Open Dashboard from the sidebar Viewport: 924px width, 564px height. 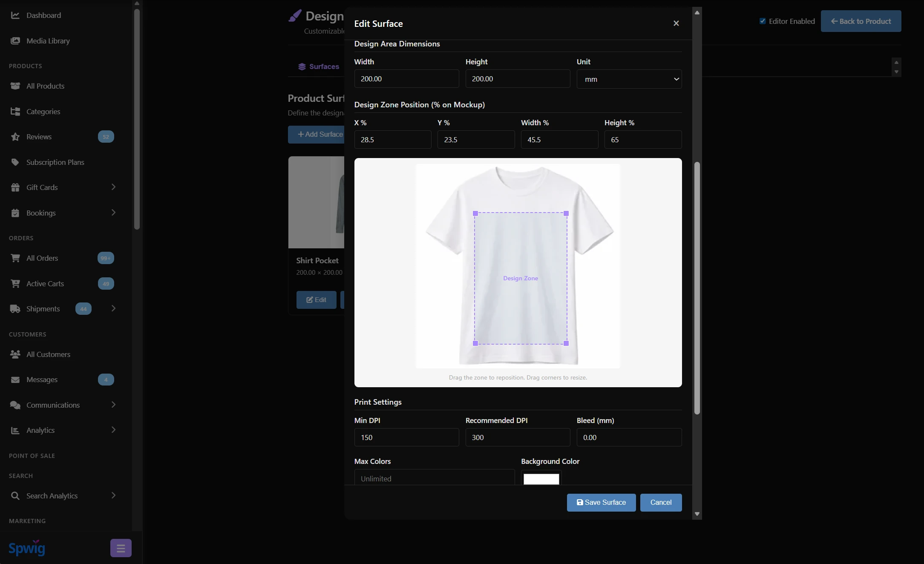click(43, 15)
